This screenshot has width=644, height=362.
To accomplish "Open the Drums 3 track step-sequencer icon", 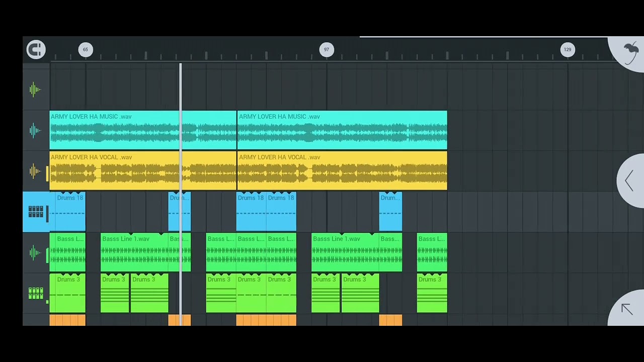I will click(x=35, y=294).
